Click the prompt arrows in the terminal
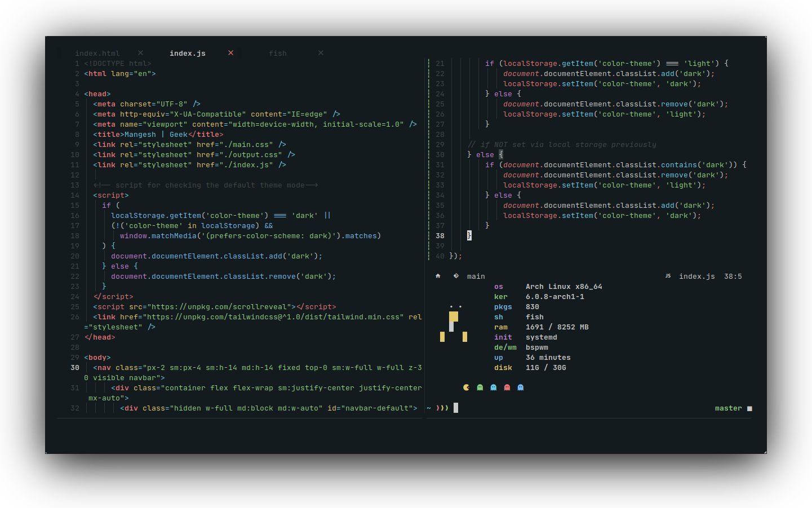This screenshot has width=812, height=508. pos(442,408)
